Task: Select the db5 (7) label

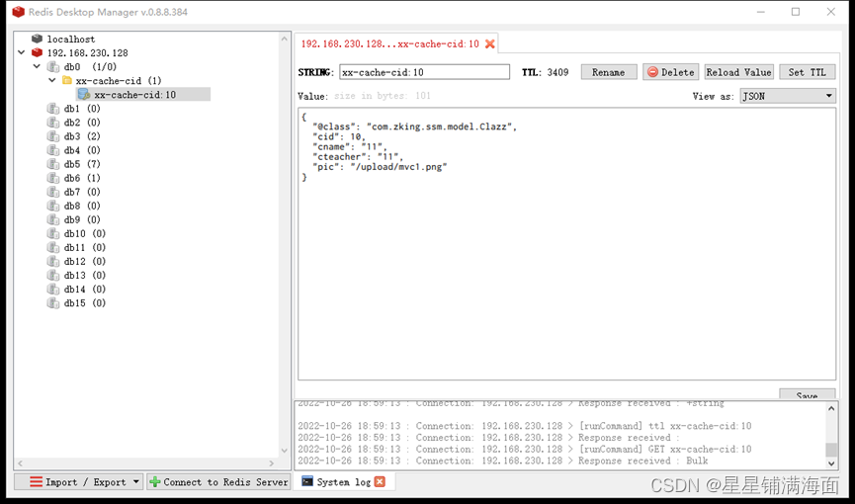Action: (x=82, y=164)
